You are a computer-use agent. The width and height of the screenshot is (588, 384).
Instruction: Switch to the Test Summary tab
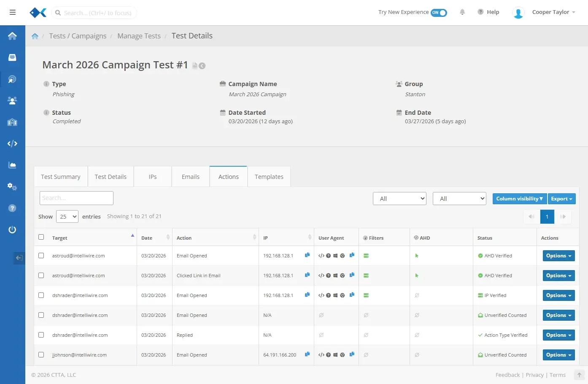(x=61, y=177)
